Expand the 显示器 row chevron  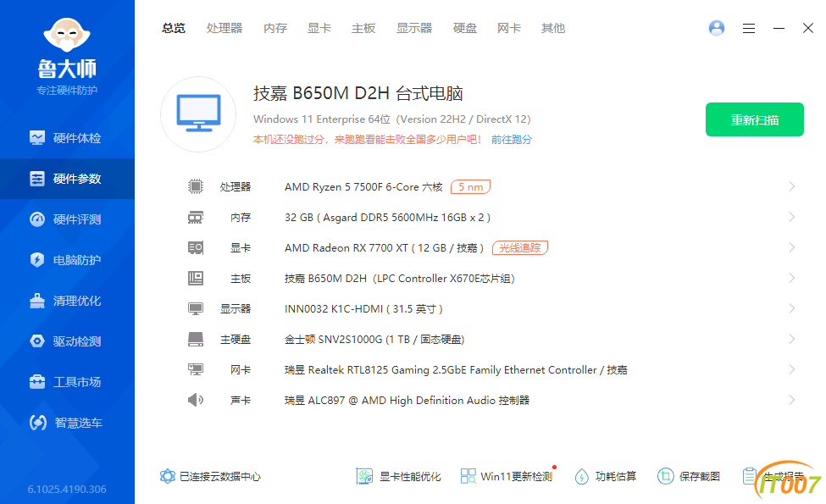792,308
